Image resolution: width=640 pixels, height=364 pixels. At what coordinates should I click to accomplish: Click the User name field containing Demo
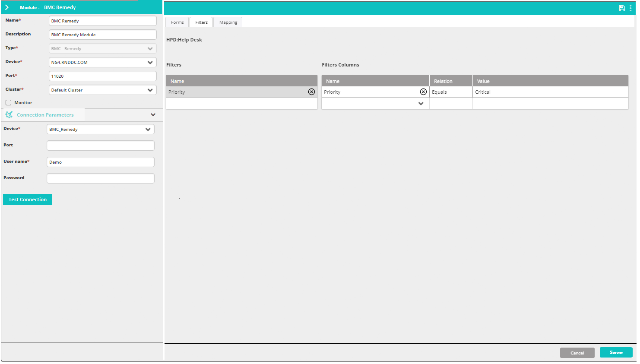(101, 162)
